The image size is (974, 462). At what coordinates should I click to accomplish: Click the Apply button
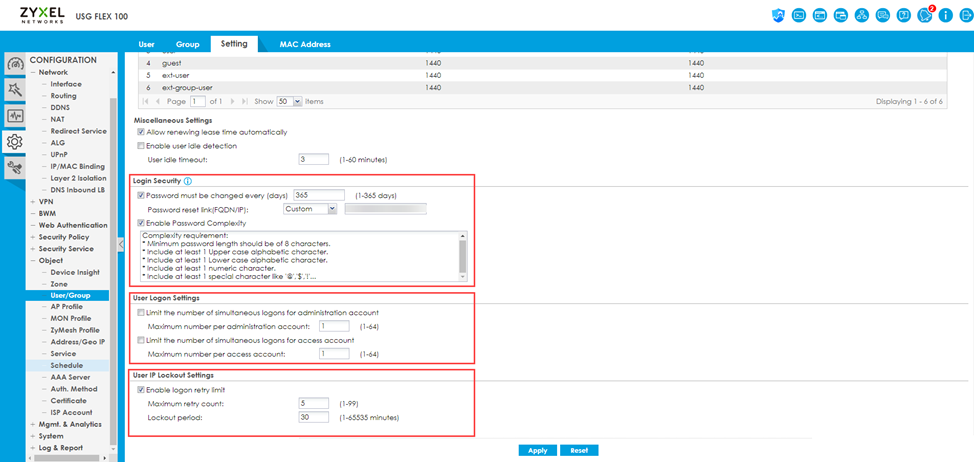tap(537, 450)
